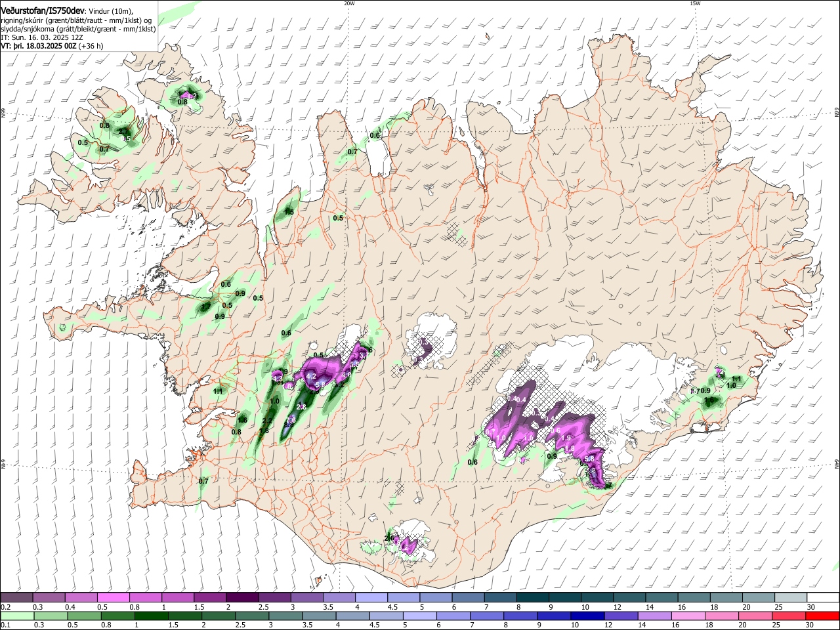The image size is (840, 630).
Task: Pick the violet 12–14 rain swatch
Action: click(x=621, y=616)
